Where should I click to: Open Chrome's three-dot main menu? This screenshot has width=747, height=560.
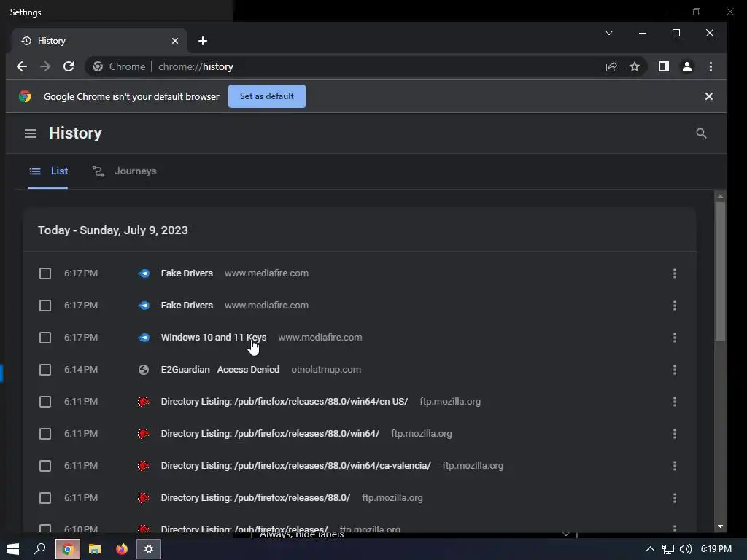click(711, 66)
